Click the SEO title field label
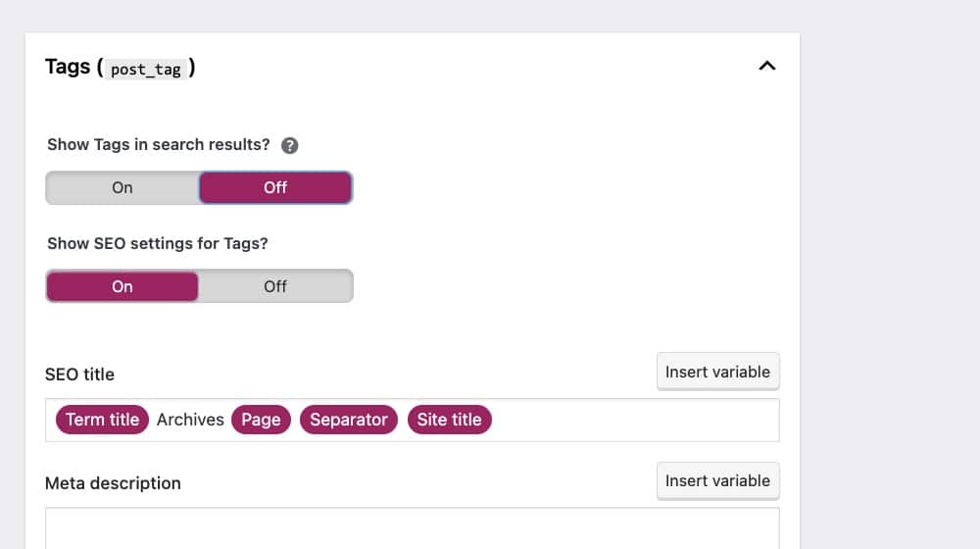This screenshot has height=549, width=980. [x=79, y=374]
